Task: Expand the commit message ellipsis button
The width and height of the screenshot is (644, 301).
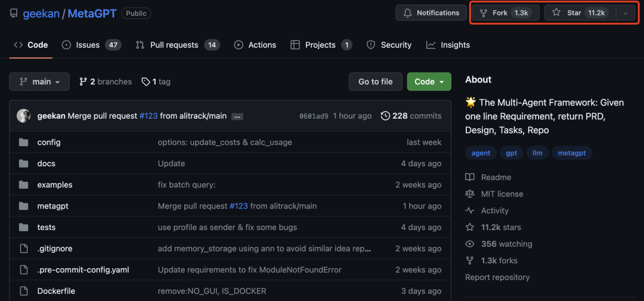Action: [237, 117]
